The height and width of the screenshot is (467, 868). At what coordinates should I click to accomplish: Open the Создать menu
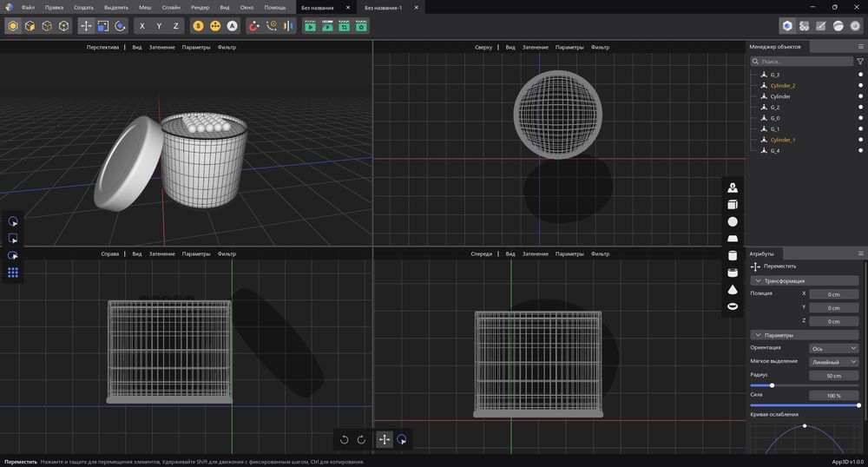[x=83, y=7]
